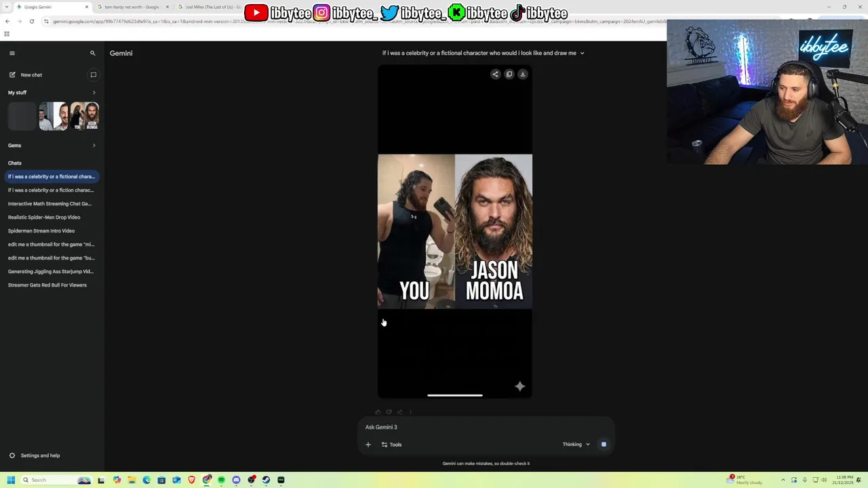
Task: Switch to the 'tom hardy net worth' tab
Action: coord(132,7)
